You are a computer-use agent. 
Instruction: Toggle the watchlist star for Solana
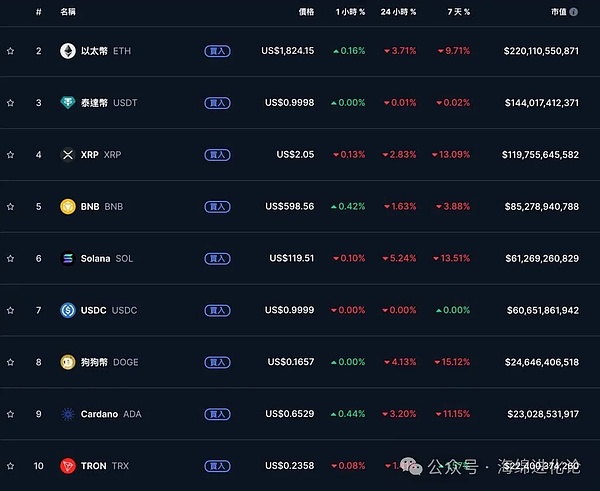[10, 258]
